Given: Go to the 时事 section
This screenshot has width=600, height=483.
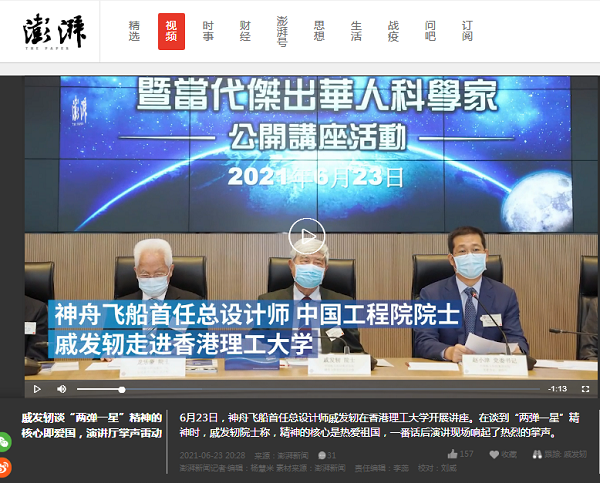Looking at the screenshot, I should [208, 31].
